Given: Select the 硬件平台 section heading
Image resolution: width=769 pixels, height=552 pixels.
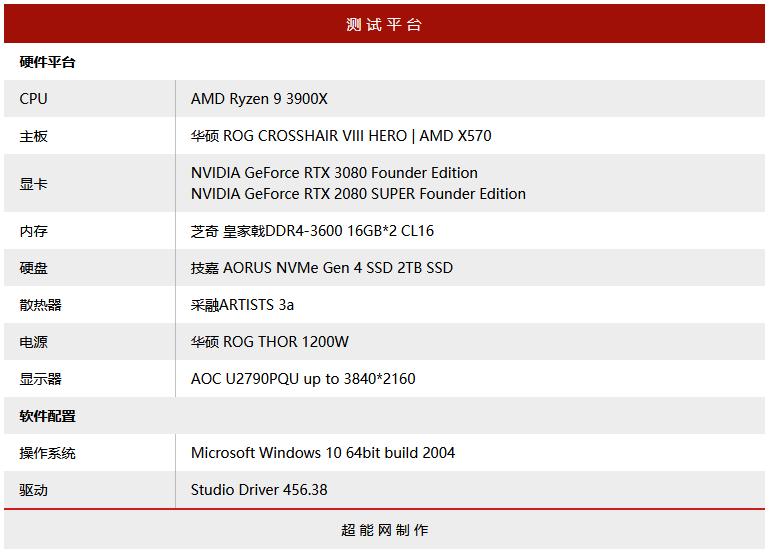Looking at the screenshot, I should tap(47, 62).
